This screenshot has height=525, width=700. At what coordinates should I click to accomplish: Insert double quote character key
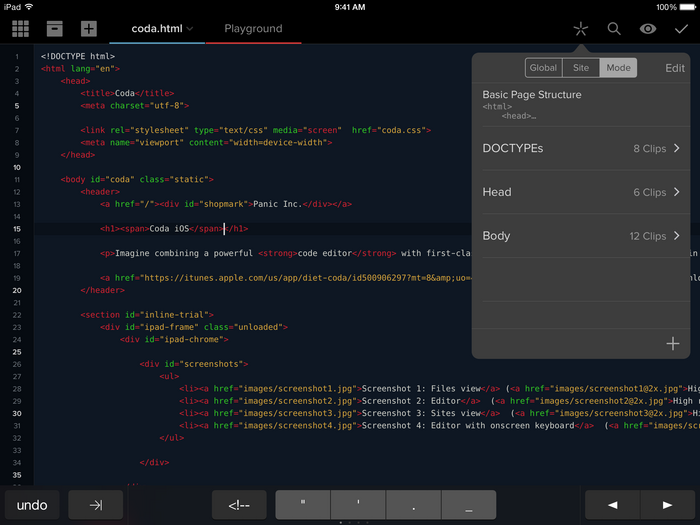point(303,505)
